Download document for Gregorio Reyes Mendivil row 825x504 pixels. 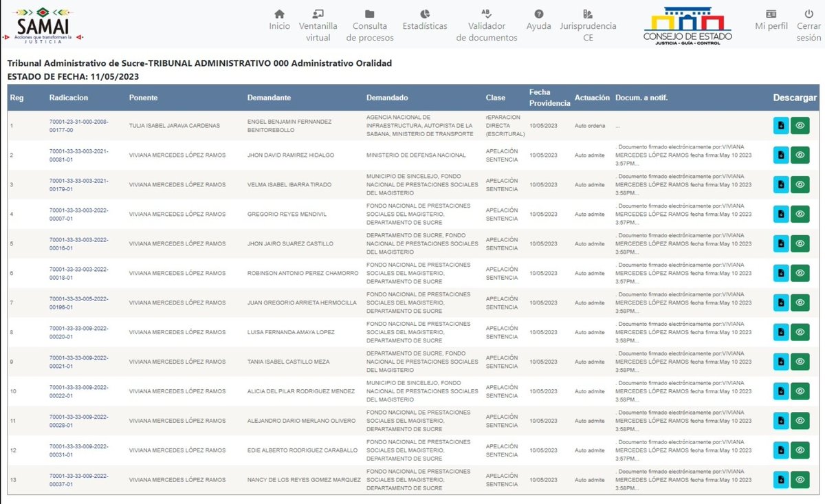[x=780, y=214]
